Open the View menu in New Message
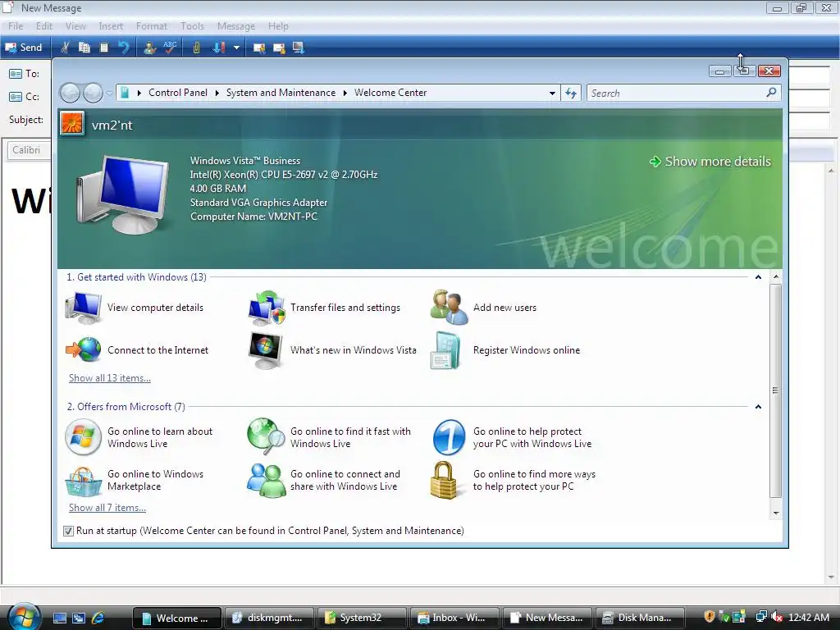The image size is (840, 630). coord(75,25)
